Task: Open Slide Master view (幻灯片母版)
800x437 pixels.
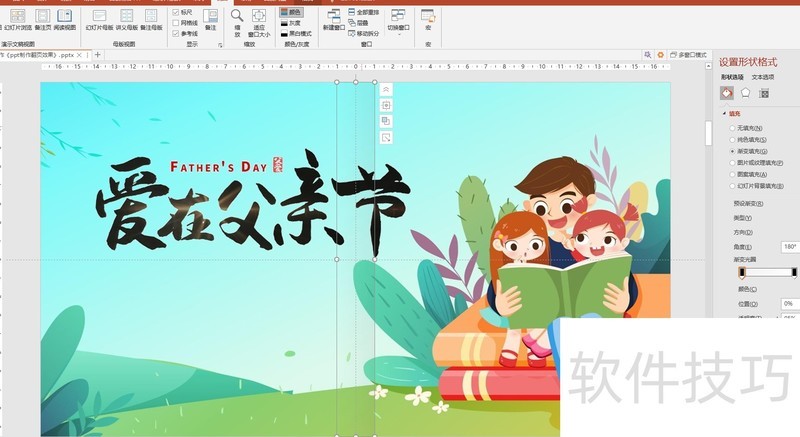Action: click(x=99, y=20)
